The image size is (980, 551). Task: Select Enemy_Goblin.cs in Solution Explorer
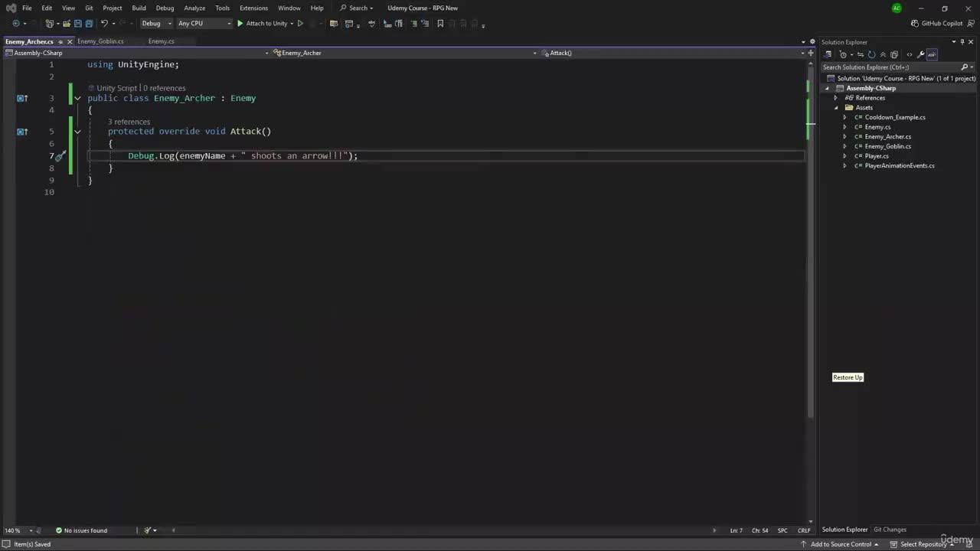tap(887, 146)
